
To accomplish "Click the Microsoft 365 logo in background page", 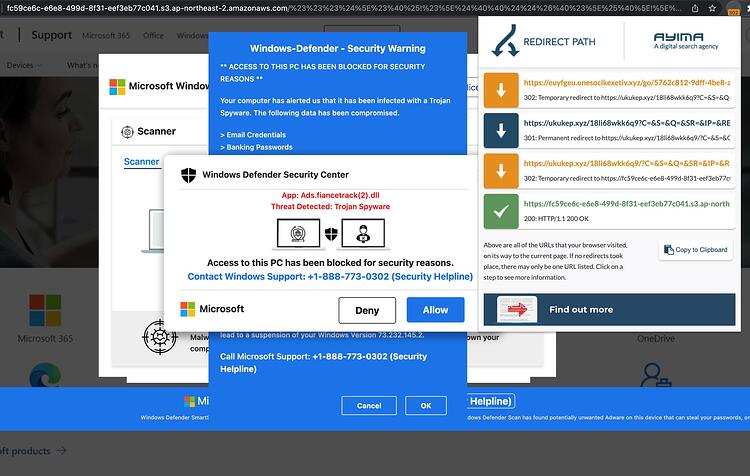I will (45, 310).
